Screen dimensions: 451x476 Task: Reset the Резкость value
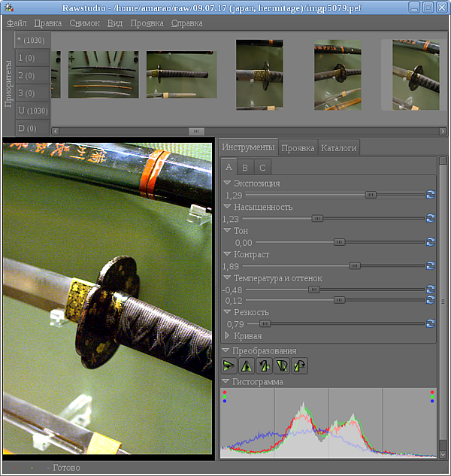click(430, 324)
